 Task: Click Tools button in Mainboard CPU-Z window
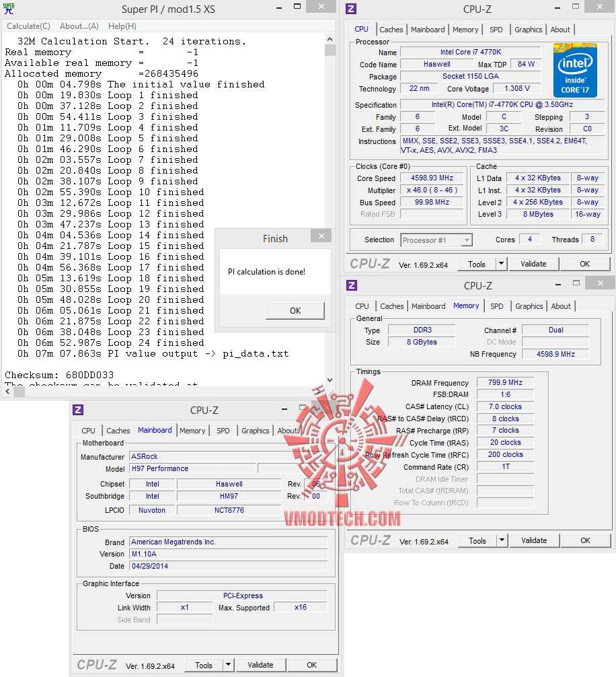pos(204,666)
